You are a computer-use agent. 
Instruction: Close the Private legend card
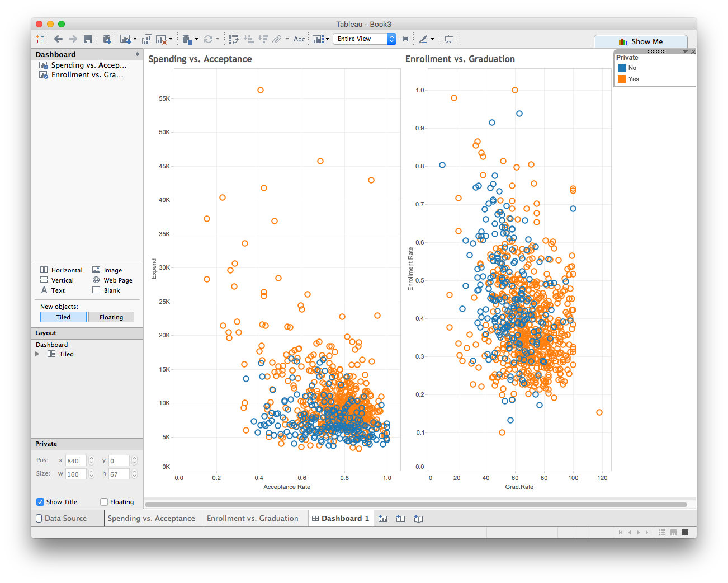point(693,51)
